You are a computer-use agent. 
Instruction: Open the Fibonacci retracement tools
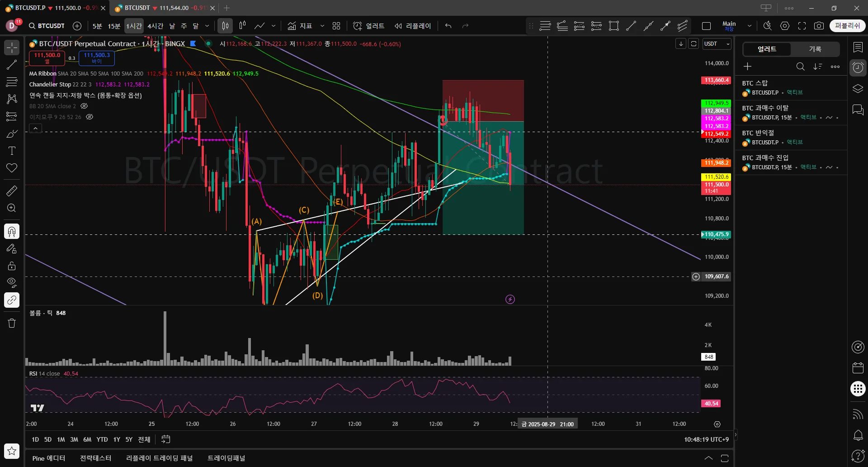pyautogui.click(x=12, y=82)
